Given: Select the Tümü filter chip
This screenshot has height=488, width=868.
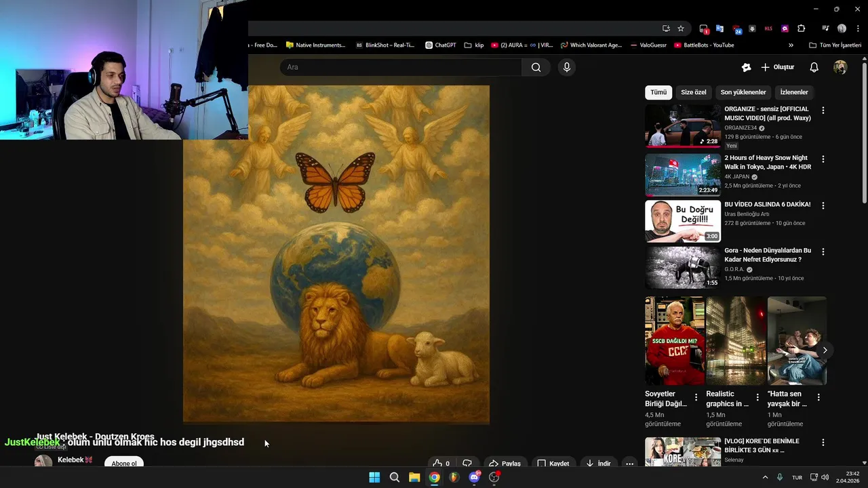Looking at the screenshot, I should pos(658,92).
